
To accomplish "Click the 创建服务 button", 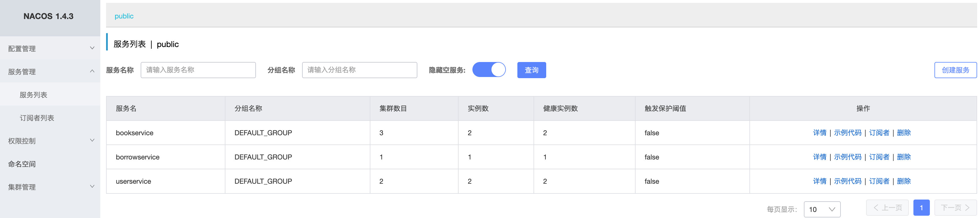I will pos(955,70).
